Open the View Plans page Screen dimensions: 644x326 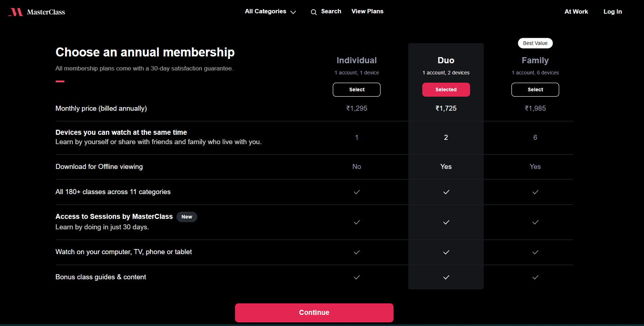367,12
